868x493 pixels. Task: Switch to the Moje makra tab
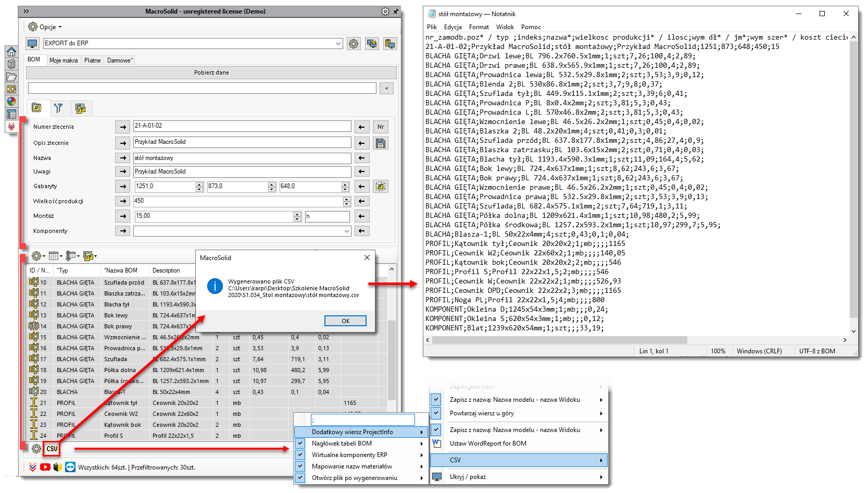(64, 60)
